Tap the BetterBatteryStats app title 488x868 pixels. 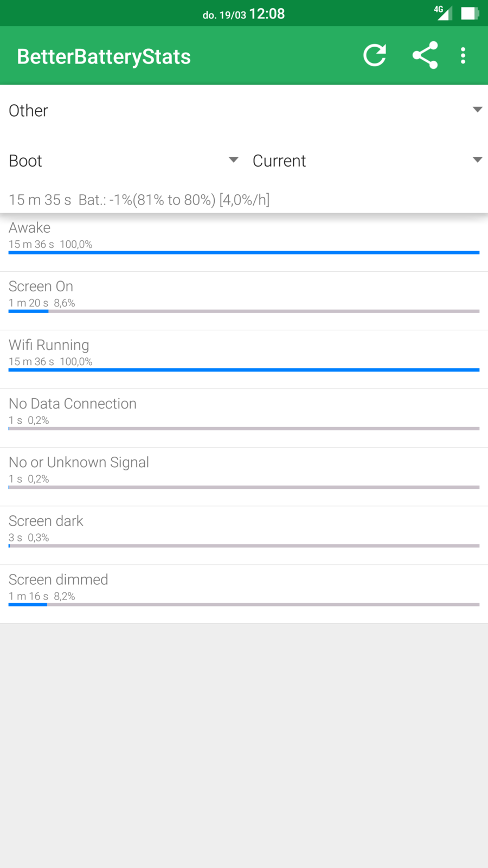104,56
